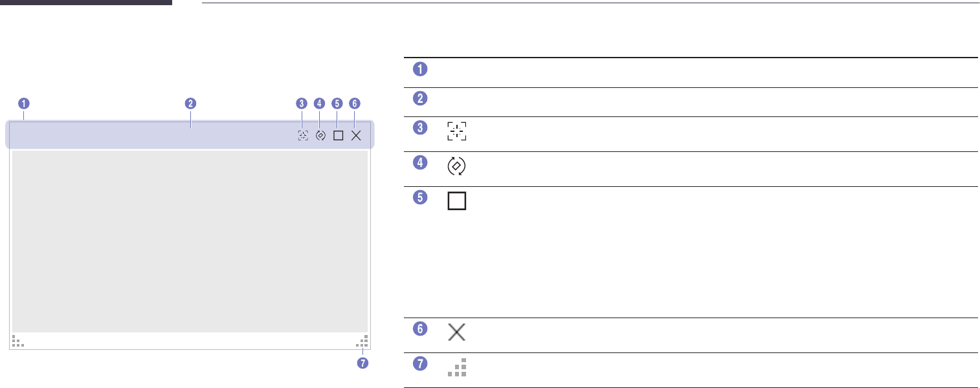Click the large X icon in the legend table

point(456,332)
